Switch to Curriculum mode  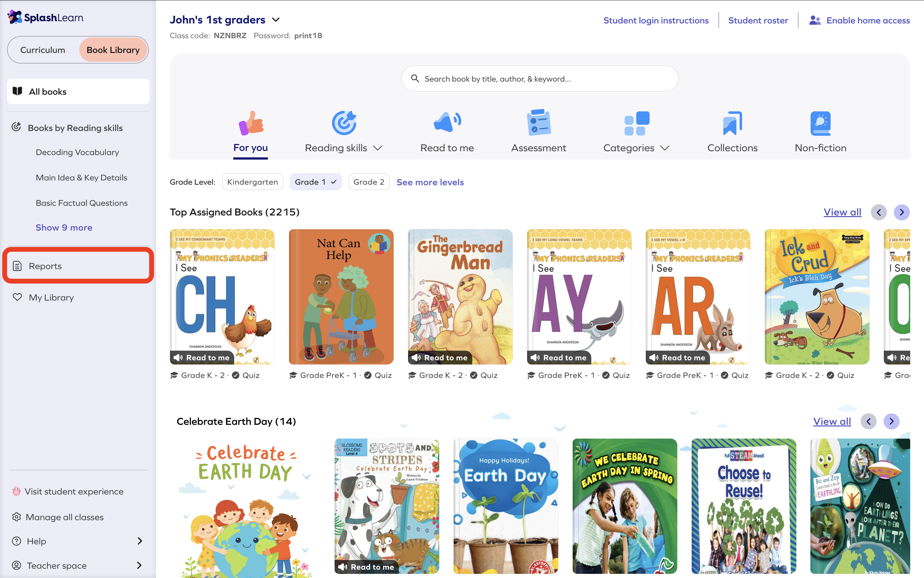click(x=43, y=50)
